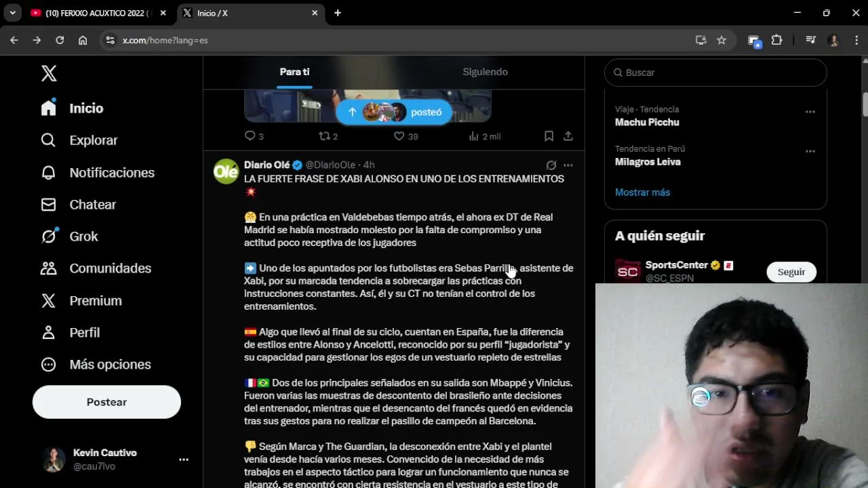Click the extension icon with blue badge

click(x=754, y=41)
